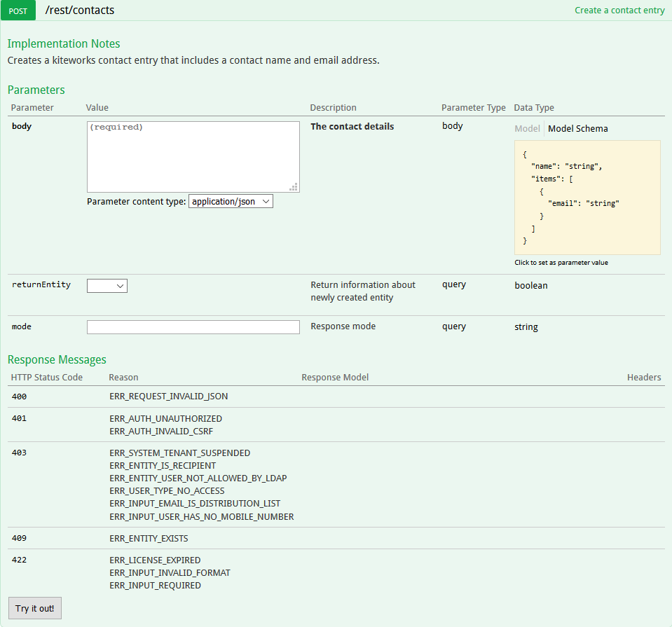The image size is (672, 627).
Task: Click the Create a contact entry link
Action: [x=619, y=11]
